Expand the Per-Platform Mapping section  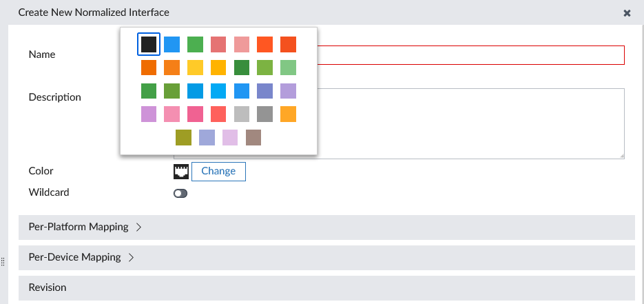click(x=85, y=227)
